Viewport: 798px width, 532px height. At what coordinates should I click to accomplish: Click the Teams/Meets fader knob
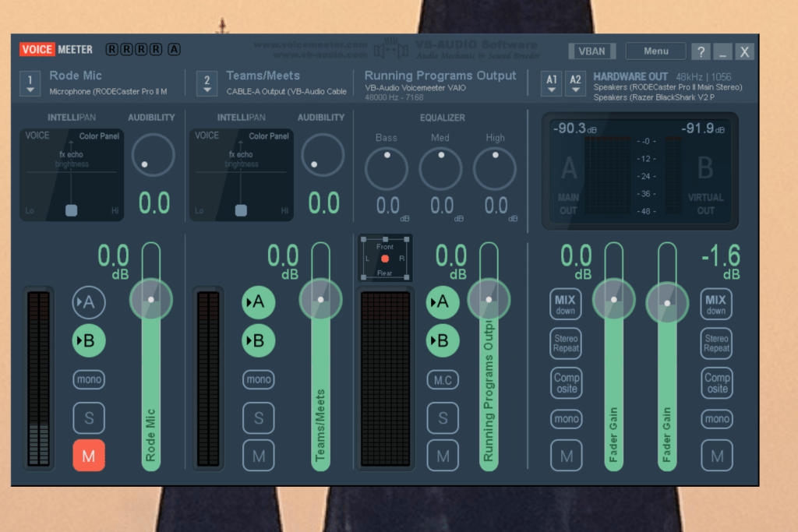(x=320, y=300)
